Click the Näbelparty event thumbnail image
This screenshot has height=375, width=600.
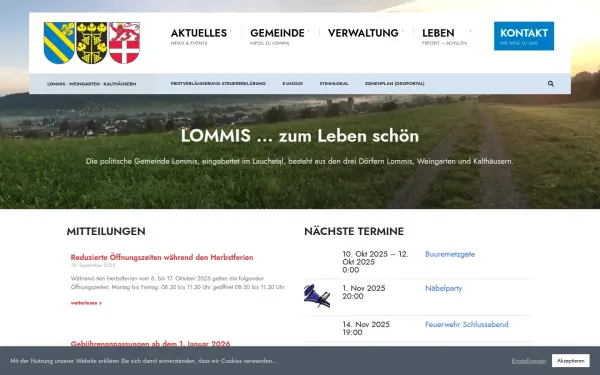coord(317,296)
